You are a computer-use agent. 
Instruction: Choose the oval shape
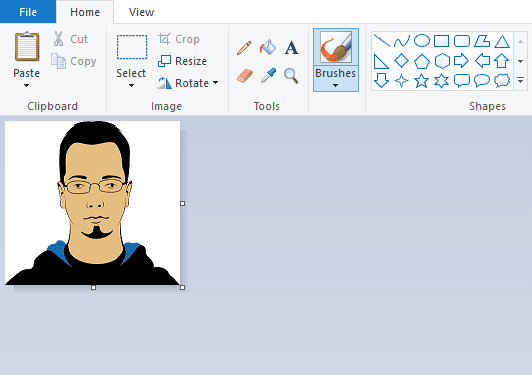422,41
